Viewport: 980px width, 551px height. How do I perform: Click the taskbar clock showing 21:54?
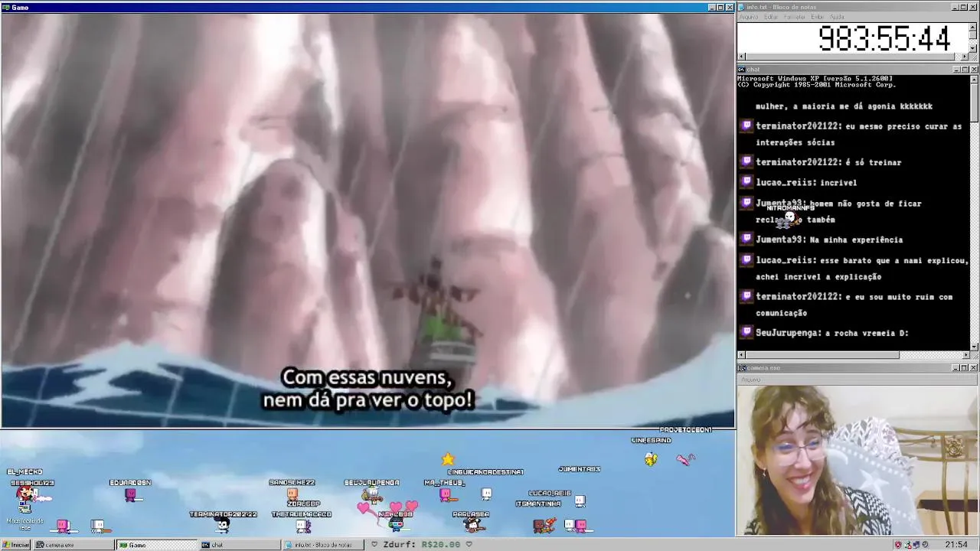(x=956, y=545)
